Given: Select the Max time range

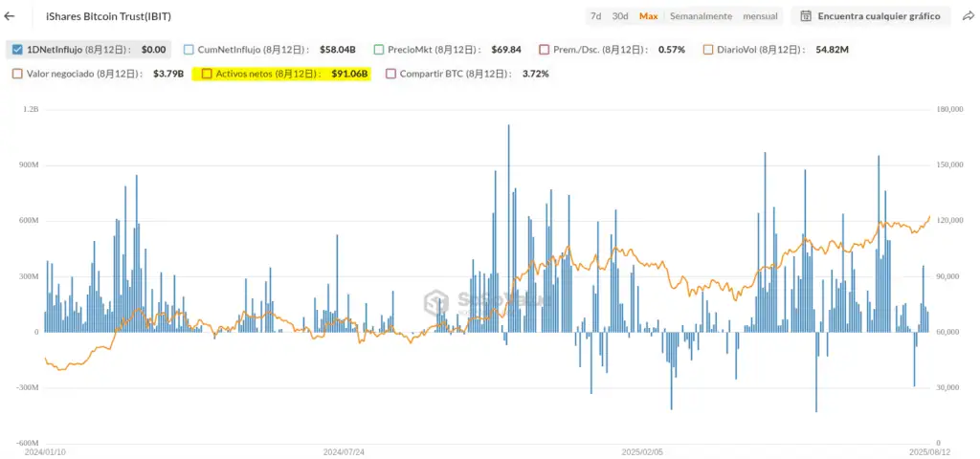Looking at the screenshot, I should click(x=648, y=16).
